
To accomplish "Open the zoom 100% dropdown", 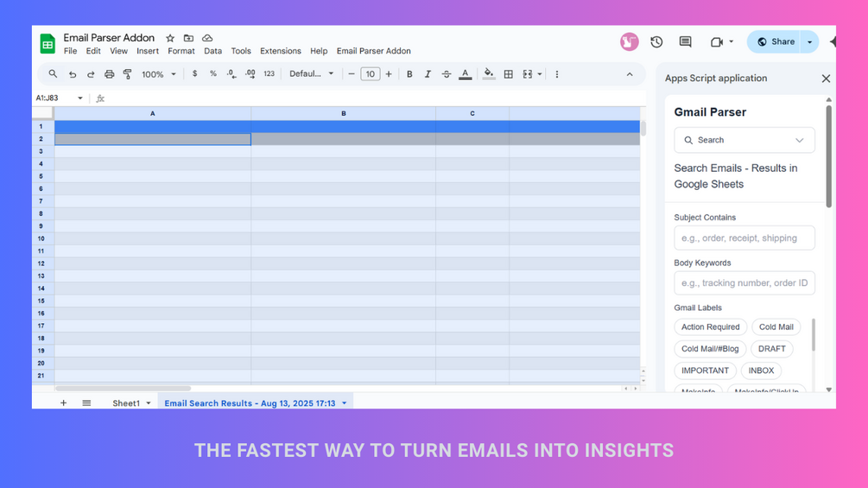I will click(x=159, y=74).
